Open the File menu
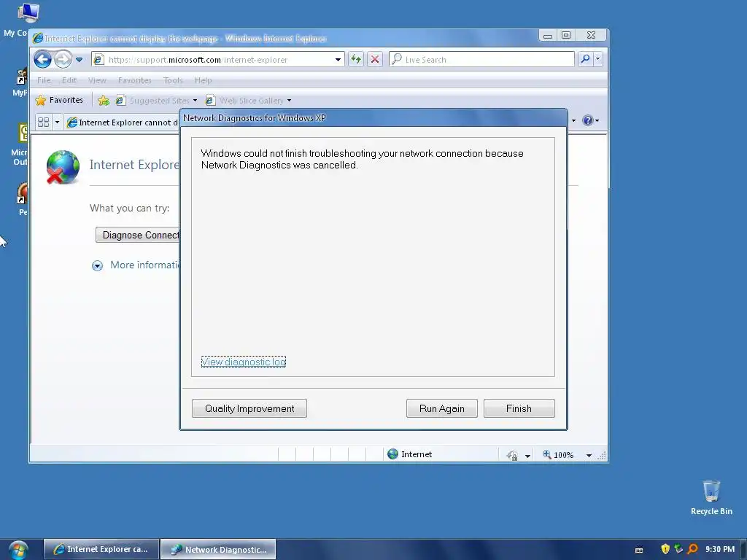The height and width of the screenshot is (560, 747). tap(44, 80)
